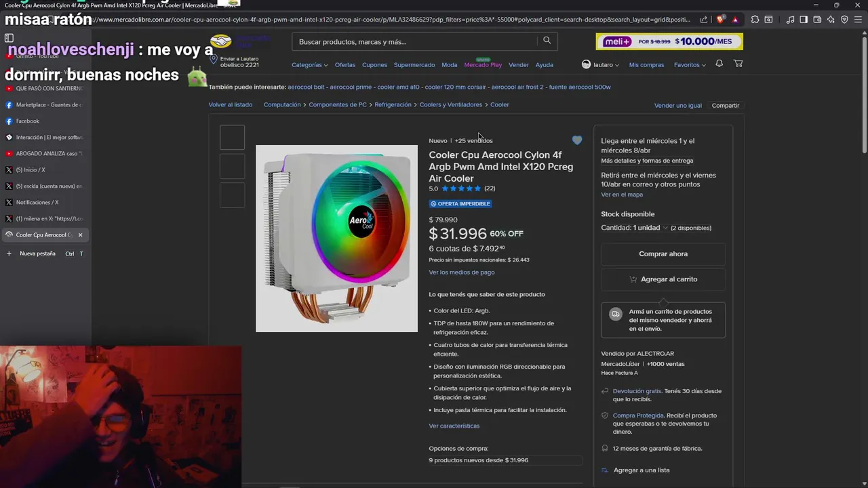The image size is (868, 488).
Task: Expand the Categorías dropdown
Action: [x=309, y=65]
